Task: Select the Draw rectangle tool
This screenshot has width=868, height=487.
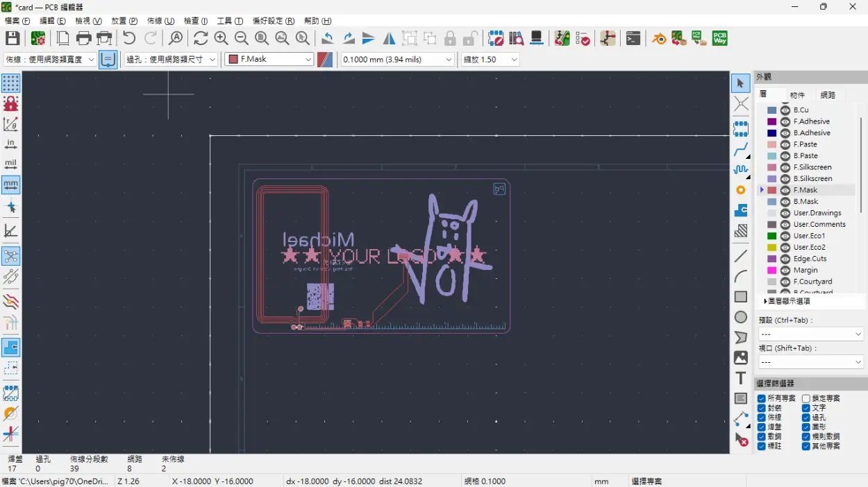Action: [x=741, y=297]
